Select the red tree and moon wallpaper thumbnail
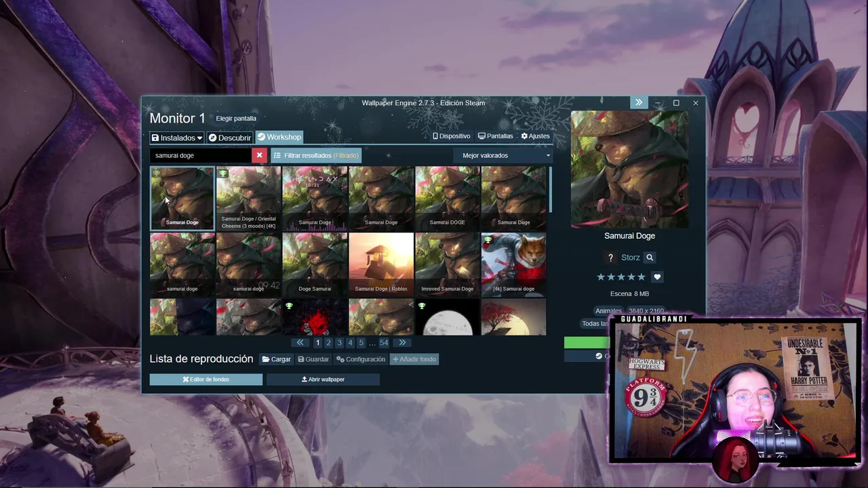 pos(513,317)
